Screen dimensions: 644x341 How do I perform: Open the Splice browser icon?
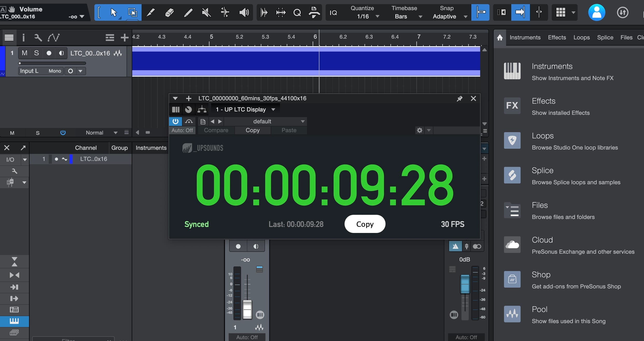coord(512,175)
